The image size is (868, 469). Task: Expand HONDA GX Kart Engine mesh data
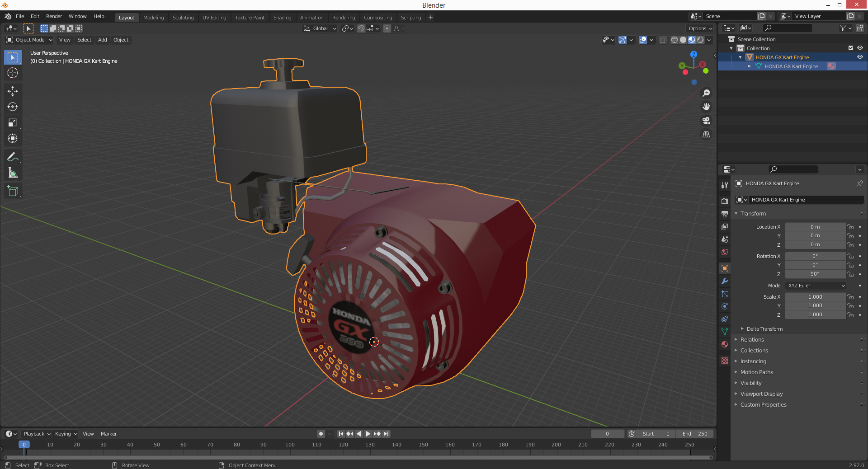click(750, 66)
